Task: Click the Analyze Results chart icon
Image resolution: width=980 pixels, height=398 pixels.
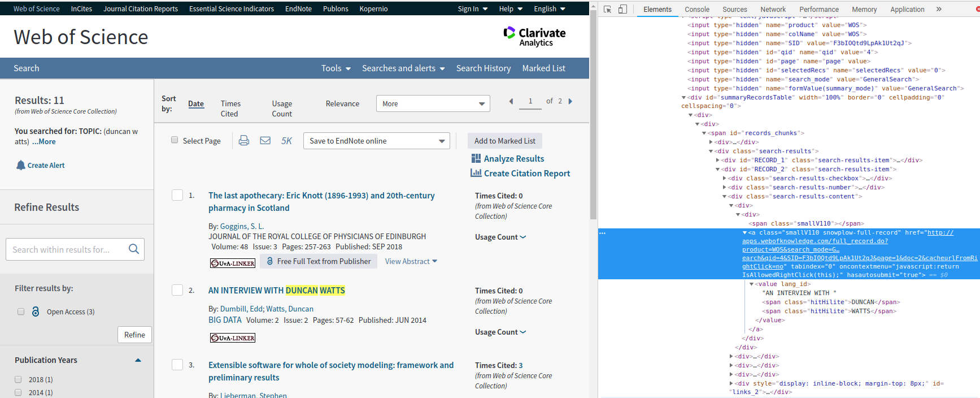Action: pos(476,158)
